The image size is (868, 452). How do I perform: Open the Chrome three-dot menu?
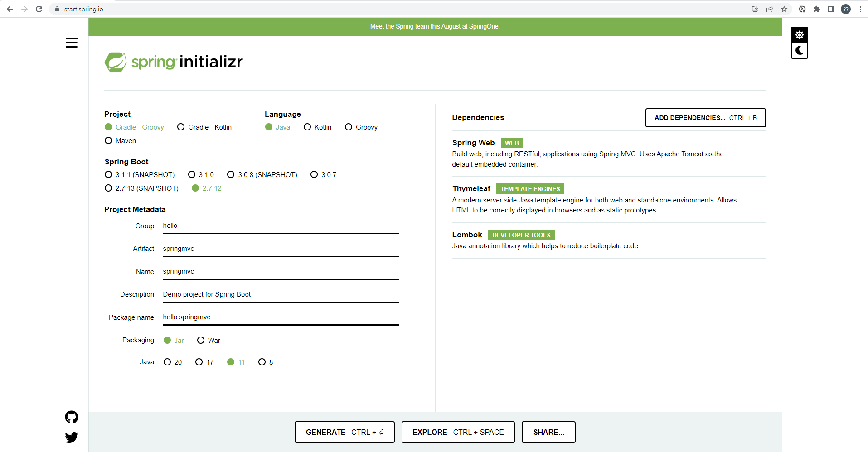[x=860, y=9]
